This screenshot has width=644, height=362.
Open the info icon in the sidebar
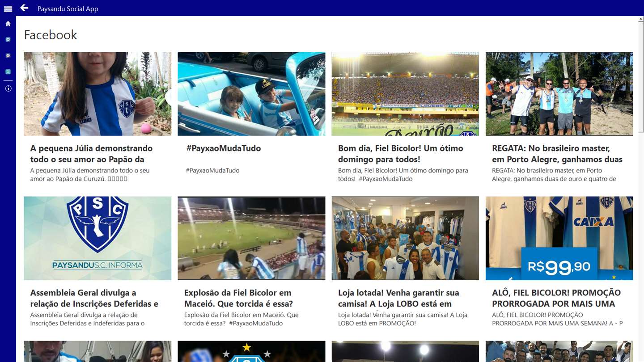point(8,88)
